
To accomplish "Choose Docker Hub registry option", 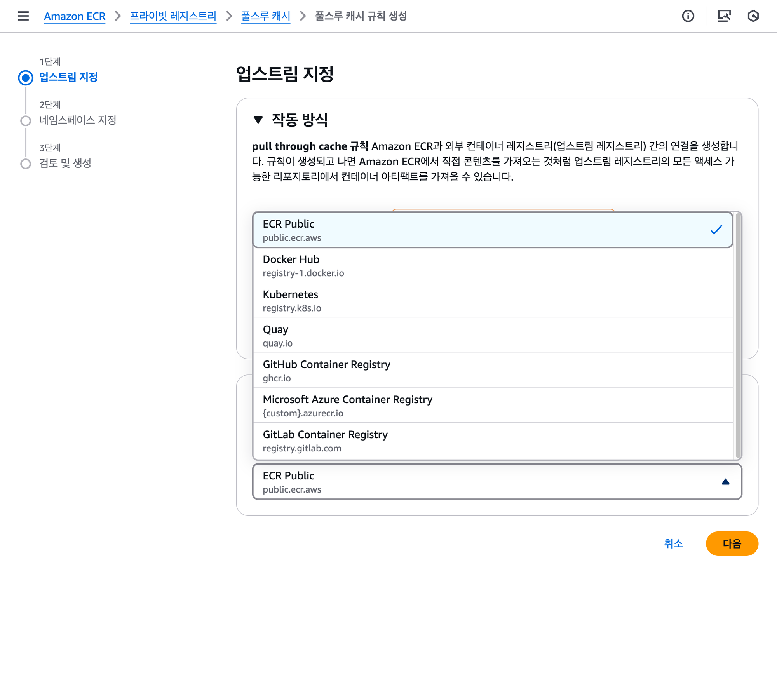I will [493, 265].
